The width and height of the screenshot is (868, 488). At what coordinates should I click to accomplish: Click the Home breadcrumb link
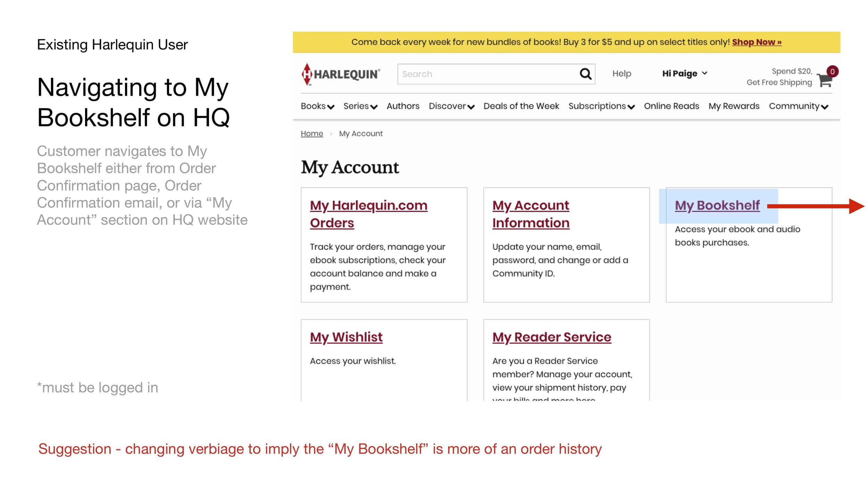[x=312, y=134]
